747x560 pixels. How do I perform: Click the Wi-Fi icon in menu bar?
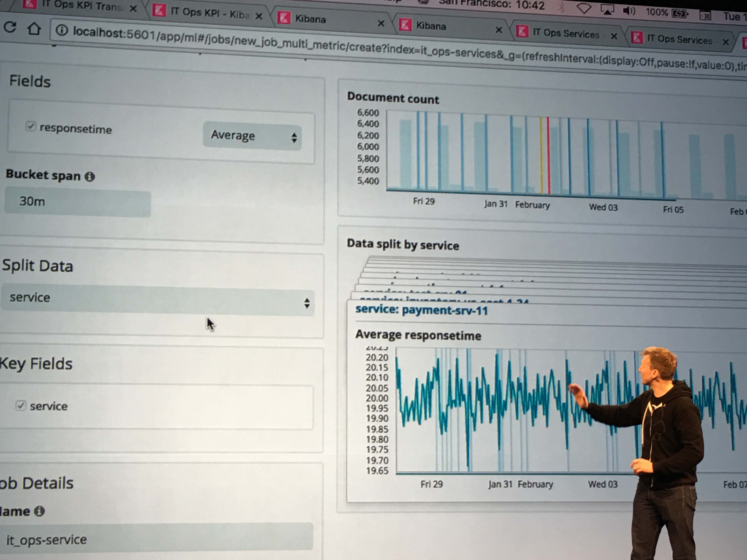pos(584,9)
